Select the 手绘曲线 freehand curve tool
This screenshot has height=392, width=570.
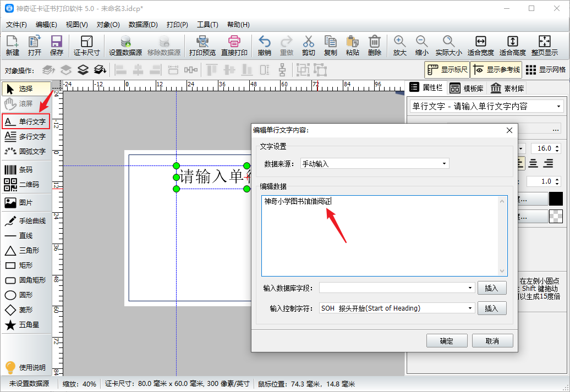[x=25, y=220]
